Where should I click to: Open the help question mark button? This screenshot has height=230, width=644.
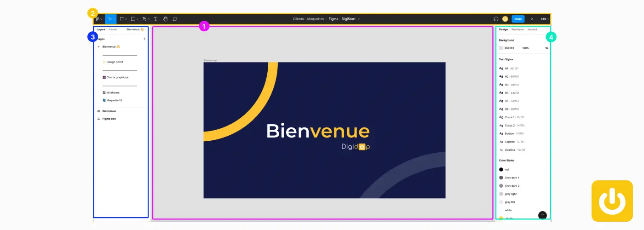pyautogui.click(x=542, y=215)
